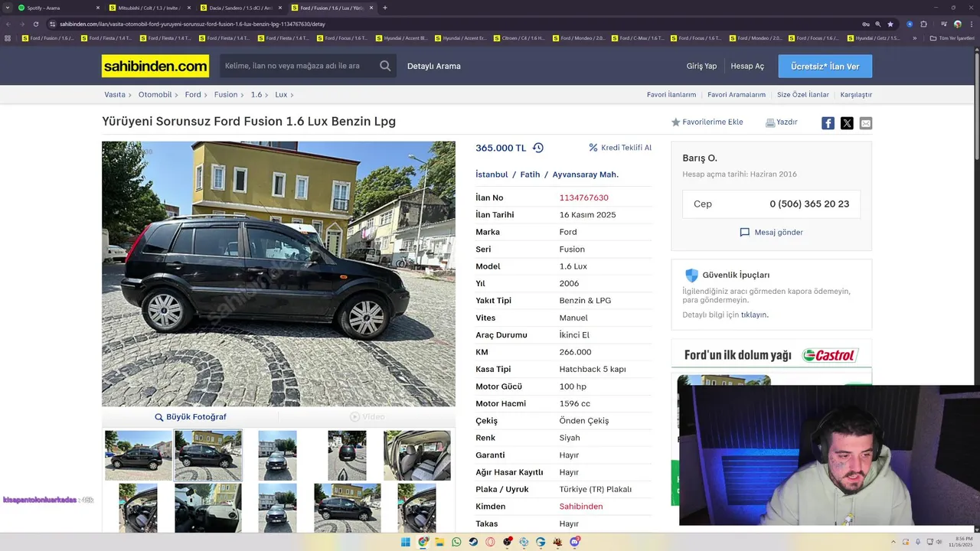
Task: Add listing to favorites via the star icon
Action: pos(675,122)
